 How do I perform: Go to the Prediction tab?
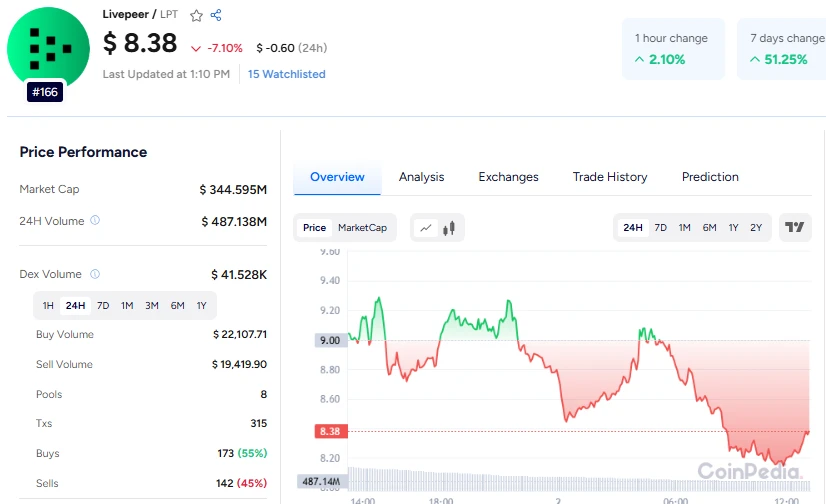pos(710,177)
